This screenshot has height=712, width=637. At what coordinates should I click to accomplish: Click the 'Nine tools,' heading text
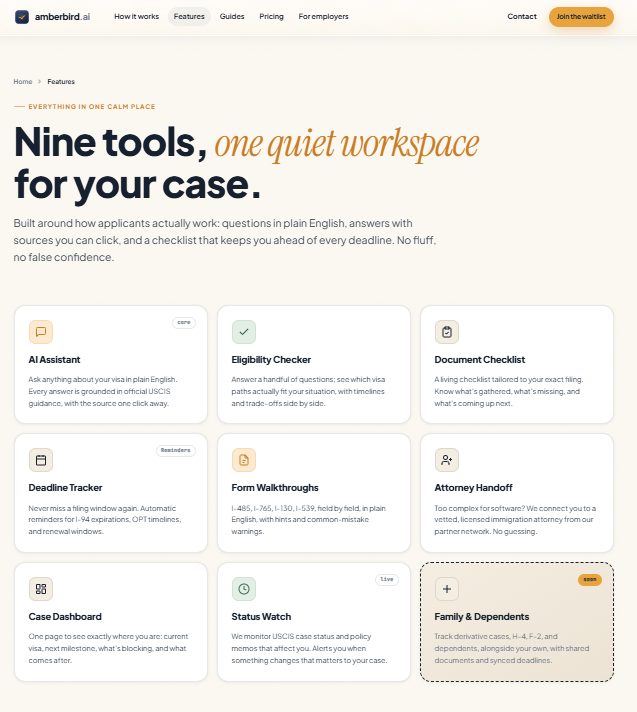(x=110, y=143)
